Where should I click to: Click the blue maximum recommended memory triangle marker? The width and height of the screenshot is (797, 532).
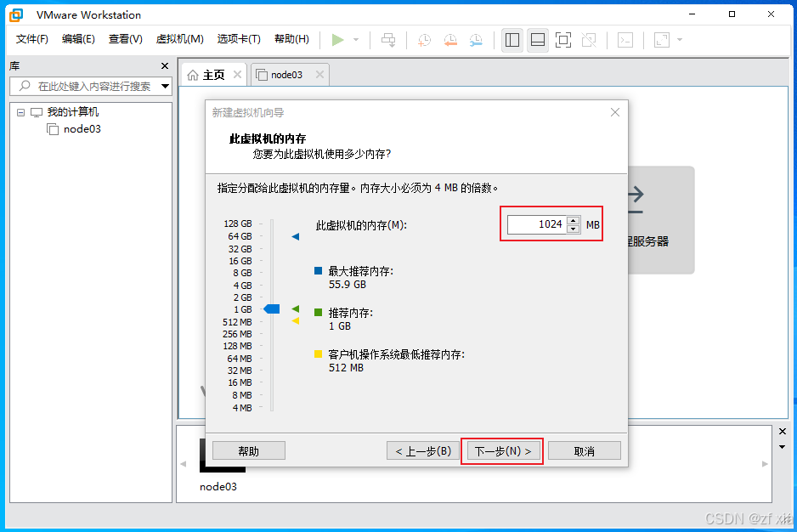tap(296, 236)
